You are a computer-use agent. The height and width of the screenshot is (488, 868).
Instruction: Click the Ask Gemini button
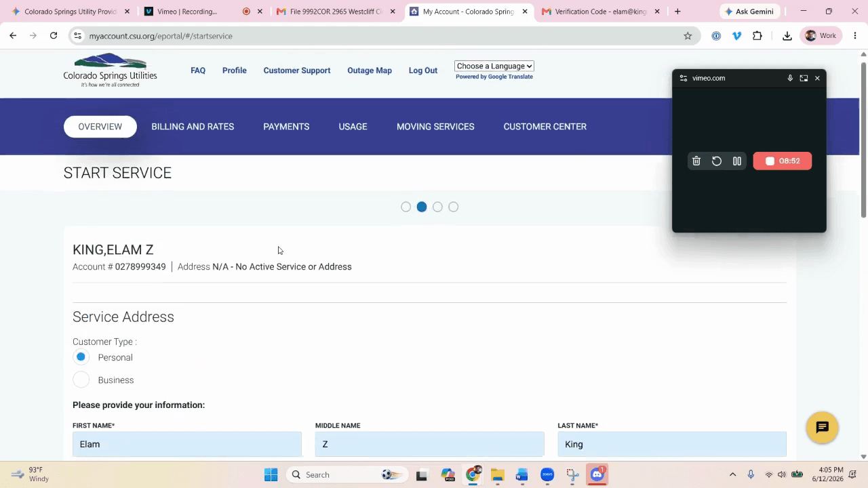749,12
